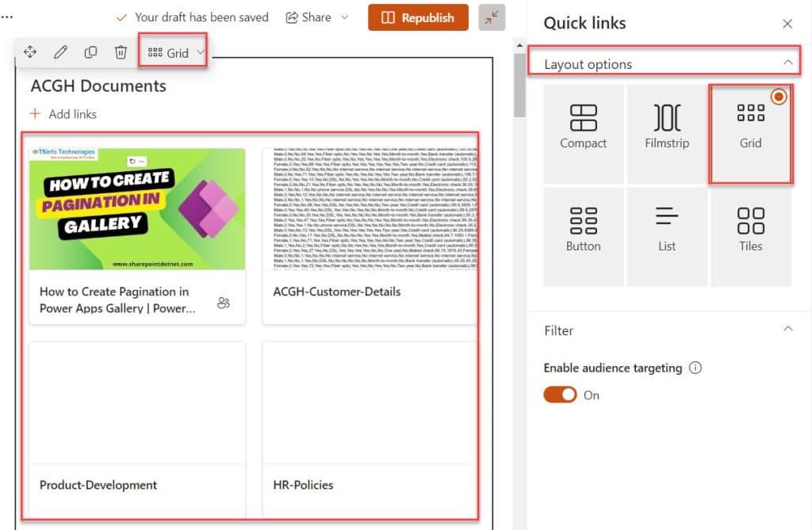Select the Compact layout option
The image size is (812, 530).
pos(583,134)
